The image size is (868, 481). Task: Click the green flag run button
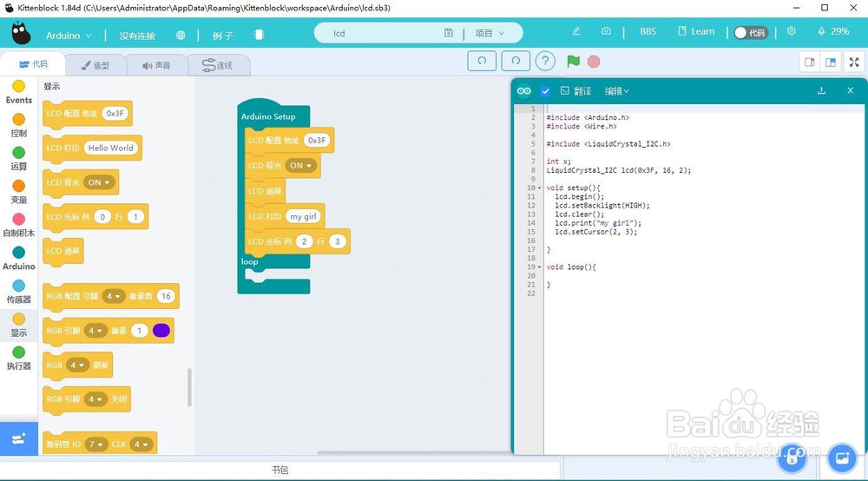pos(574,61)
